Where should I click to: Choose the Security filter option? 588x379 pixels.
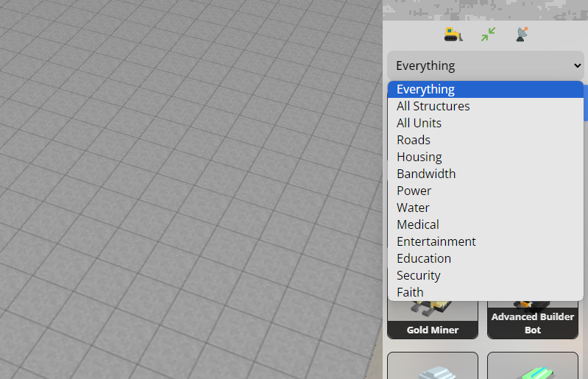[486, 274]
